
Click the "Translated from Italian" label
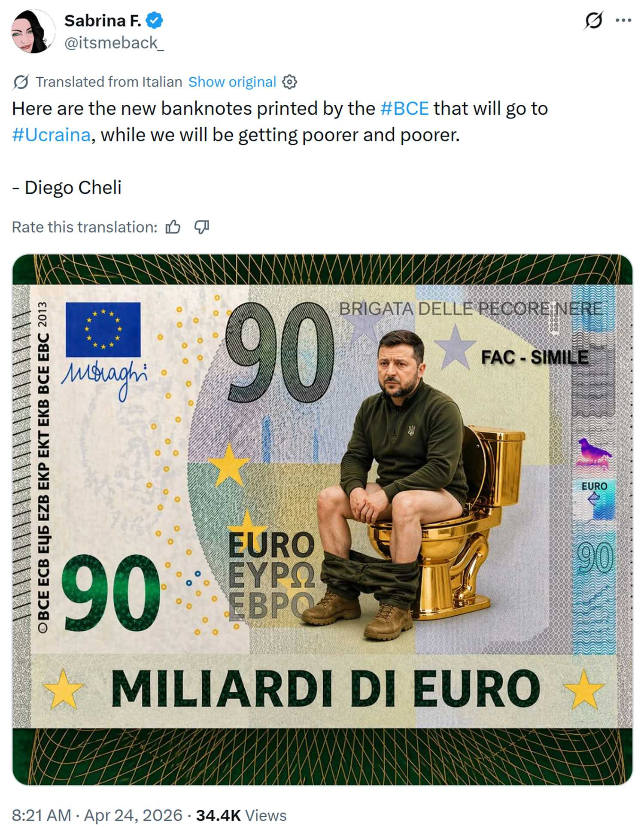(x=109, y=82)
